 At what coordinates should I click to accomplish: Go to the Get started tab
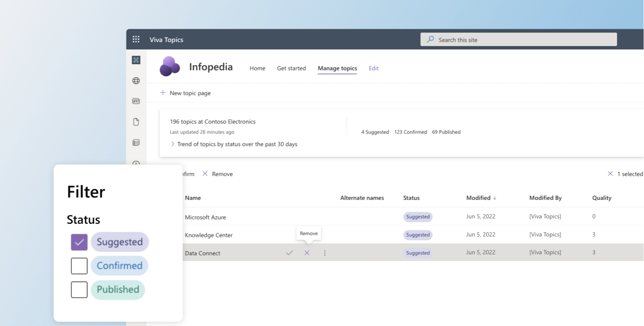pyautogui.click(x=291, y=68)
